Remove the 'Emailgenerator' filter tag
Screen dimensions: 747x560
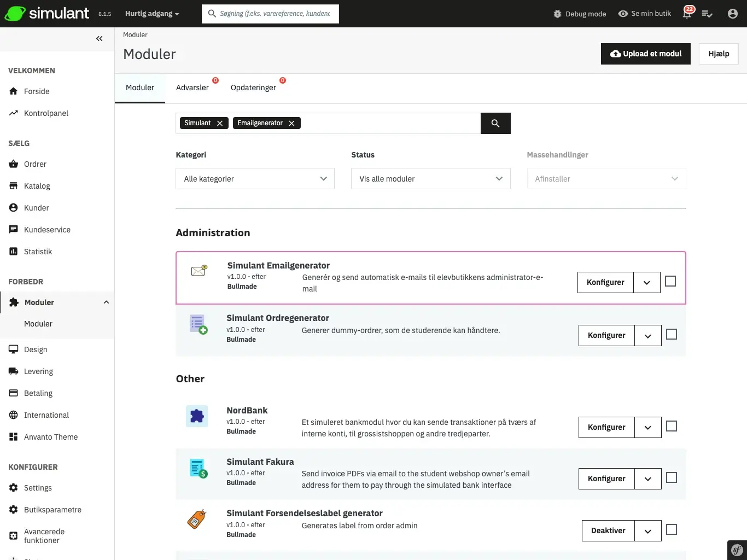tap(291, 123)
